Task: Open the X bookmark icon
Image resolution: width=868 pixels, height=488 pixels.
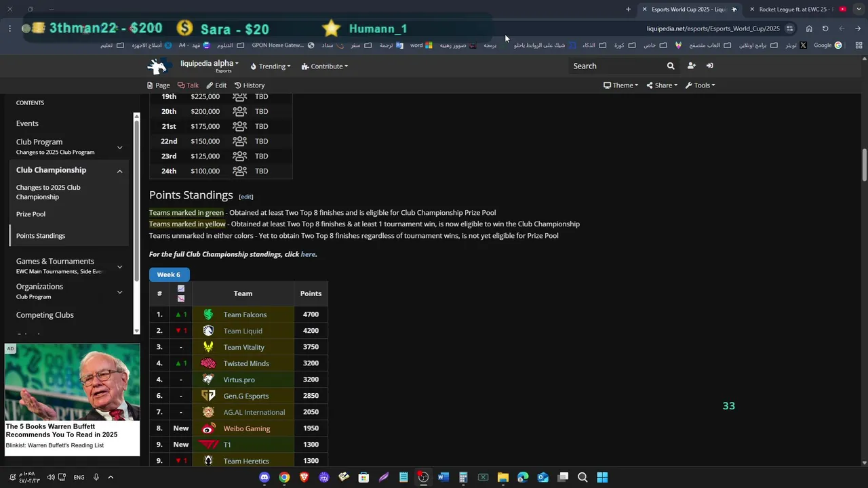Action: tap(803, 45)
